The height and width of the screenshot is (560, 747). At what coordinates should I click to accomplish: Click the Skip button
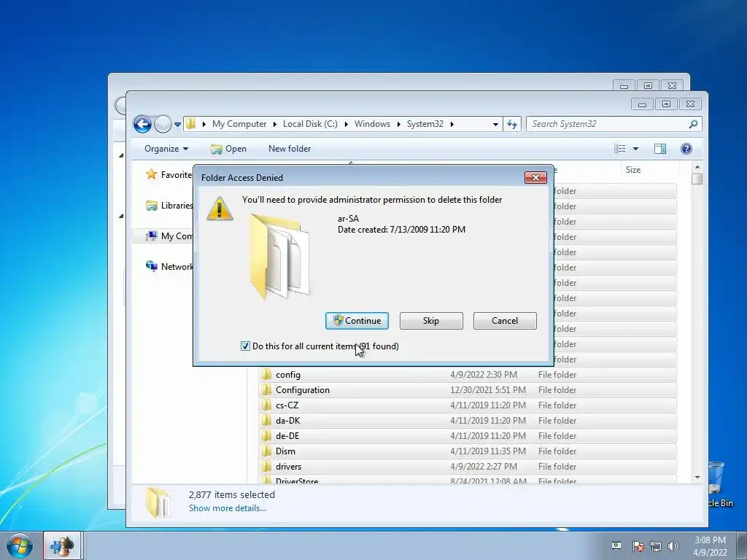431,321
